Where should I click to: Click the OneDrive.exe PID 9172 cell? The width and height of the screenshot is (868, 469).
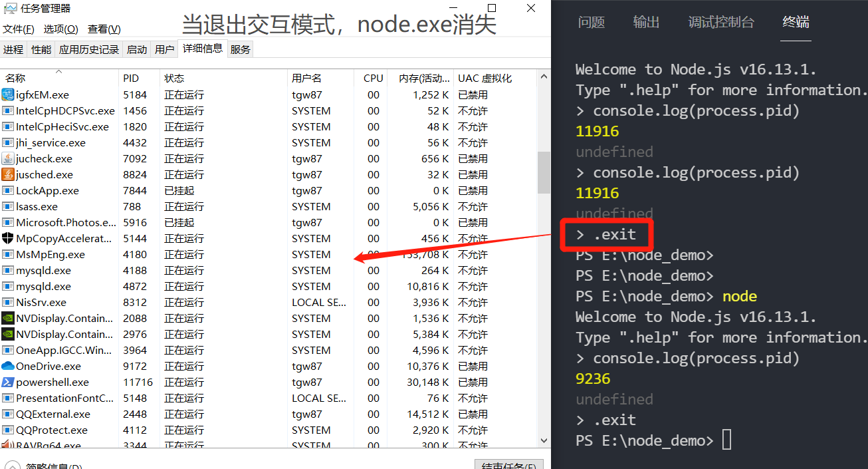pos(135,366)
